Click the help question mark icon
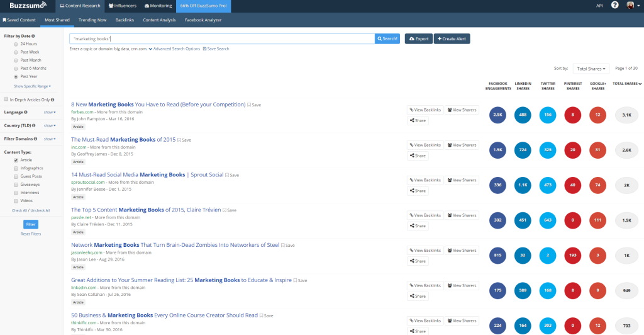Image resolution: width=644 pixels, height=335 pixels. click(614, 6)
